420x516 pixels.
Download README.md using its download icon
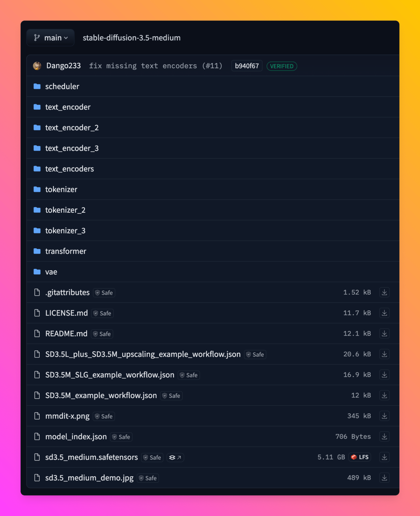(x=384, y=333)
